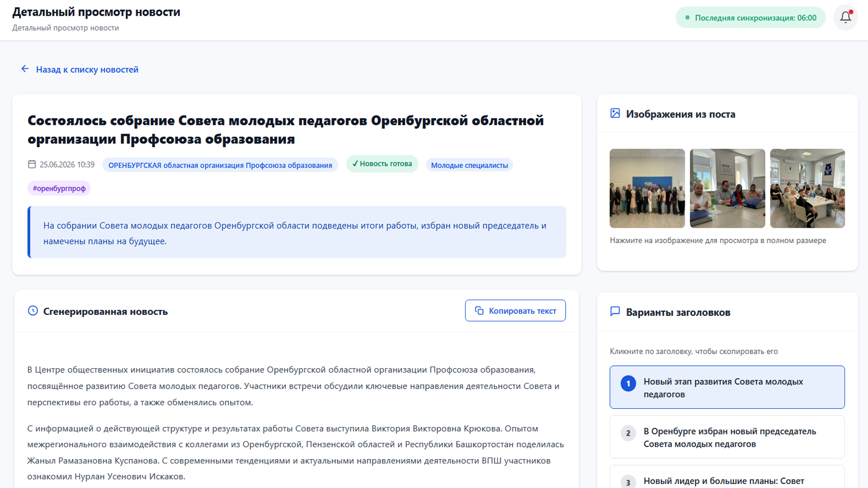Click the number 2 headline badge

[x=628, y=433]
